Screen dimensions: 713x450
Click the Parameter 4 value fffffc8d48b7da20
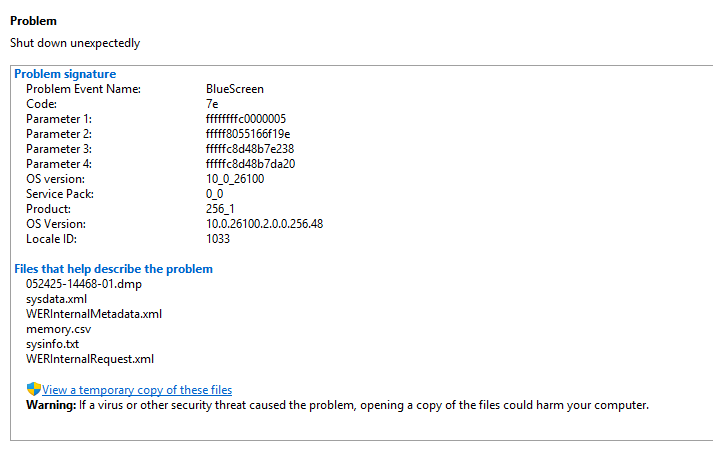click(x=250, y=164)
